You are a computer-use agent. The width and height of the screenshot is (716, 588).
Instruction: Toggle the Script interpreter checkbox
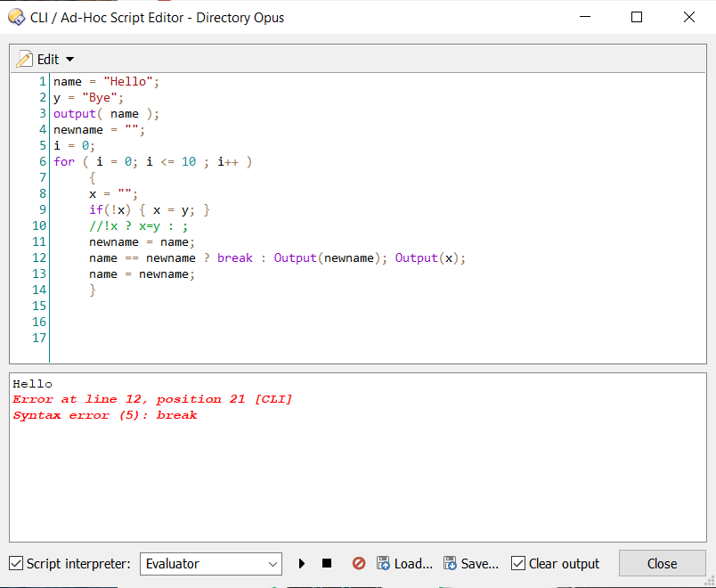16,564
